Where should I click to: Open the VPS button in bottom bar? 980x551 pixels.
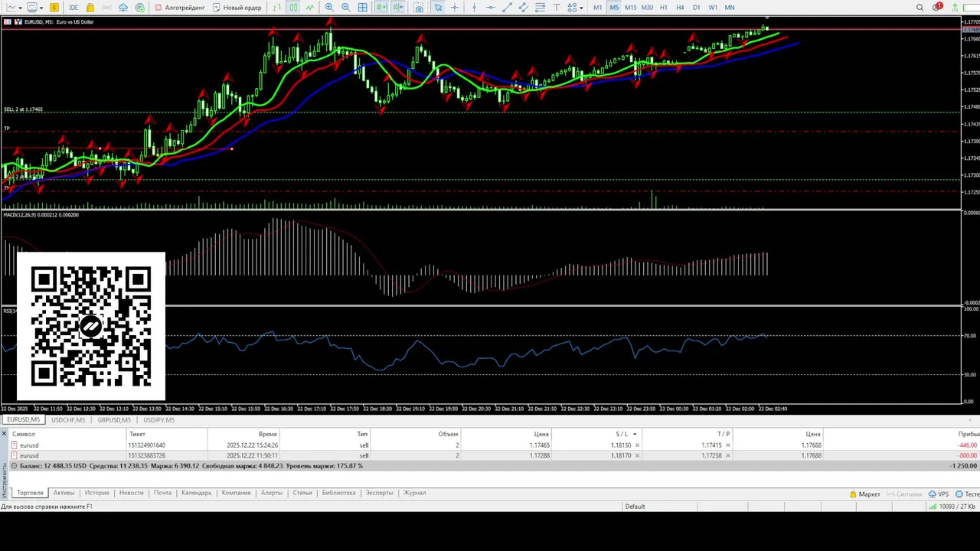939,494
